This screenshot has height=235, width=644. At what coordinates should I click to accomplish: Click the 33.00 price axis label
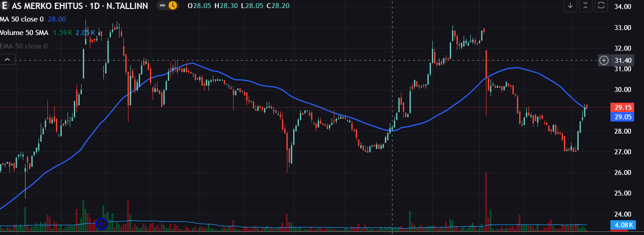point(623,27)
